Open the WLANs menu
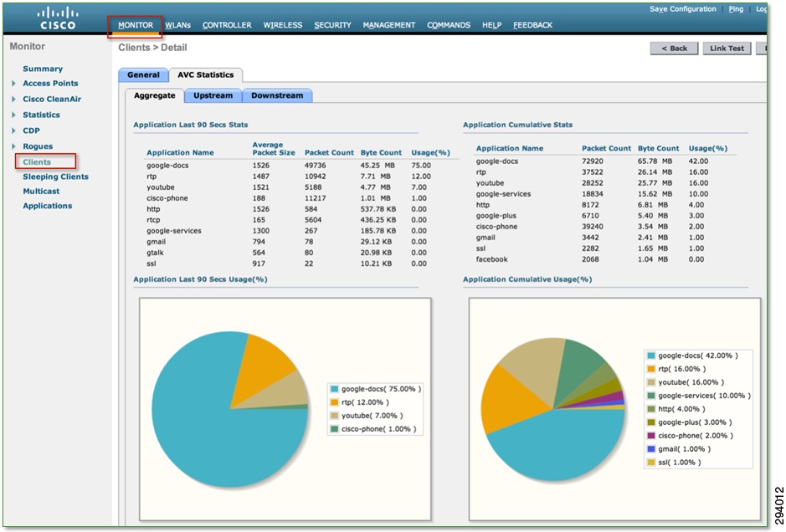Image resolution: width=786 pixels, height=532 pixels. (178, 25)
